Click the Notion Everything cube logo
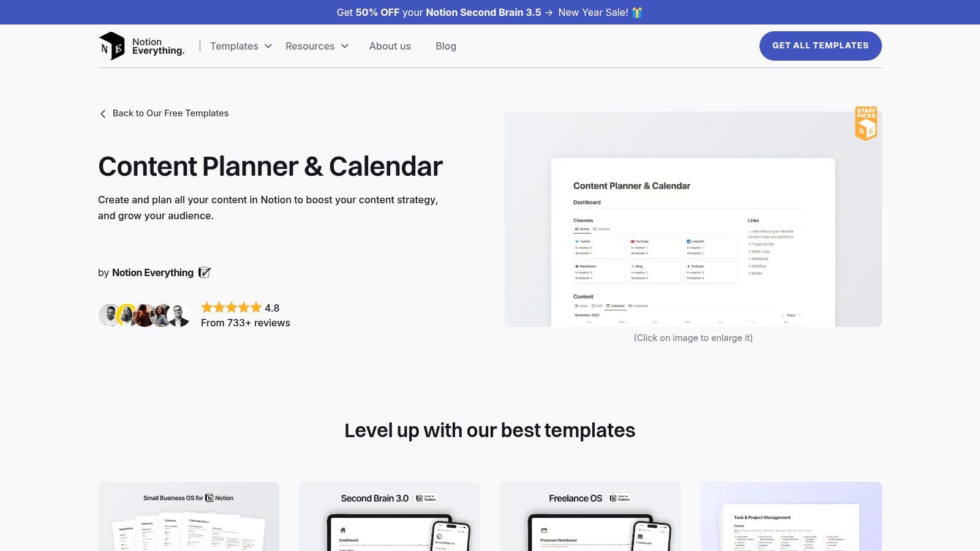 pyautogui.click(x=111, y=46)
